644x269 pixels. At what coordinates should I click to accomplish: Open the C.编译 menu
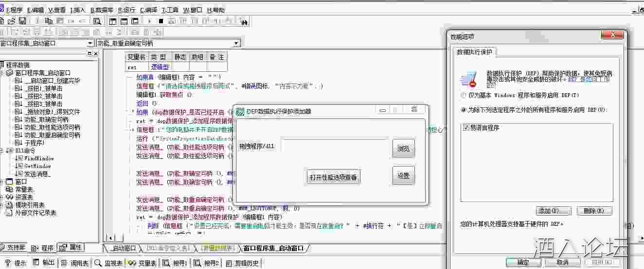tap(148, 10)
